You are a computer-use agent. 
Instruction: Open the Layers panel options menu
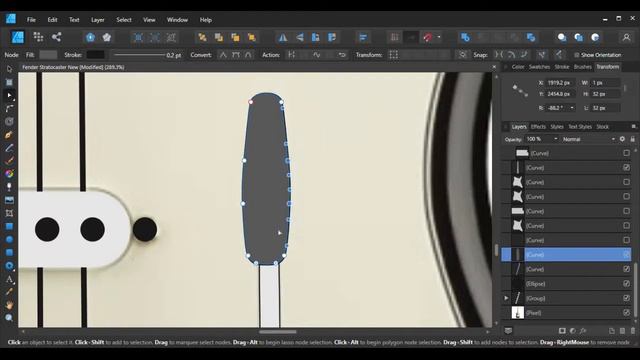pyautogui.click(x=633, y=127)
